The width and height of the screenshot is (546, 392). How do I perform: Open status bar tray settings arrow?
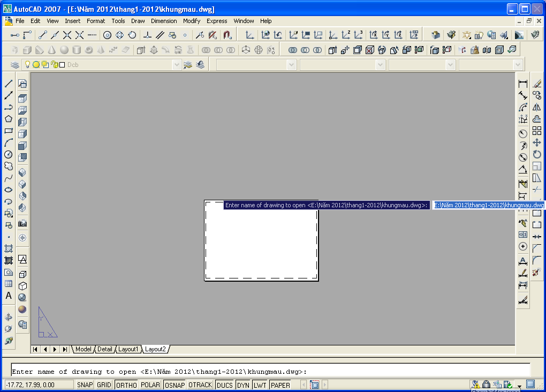coord(520,386)
